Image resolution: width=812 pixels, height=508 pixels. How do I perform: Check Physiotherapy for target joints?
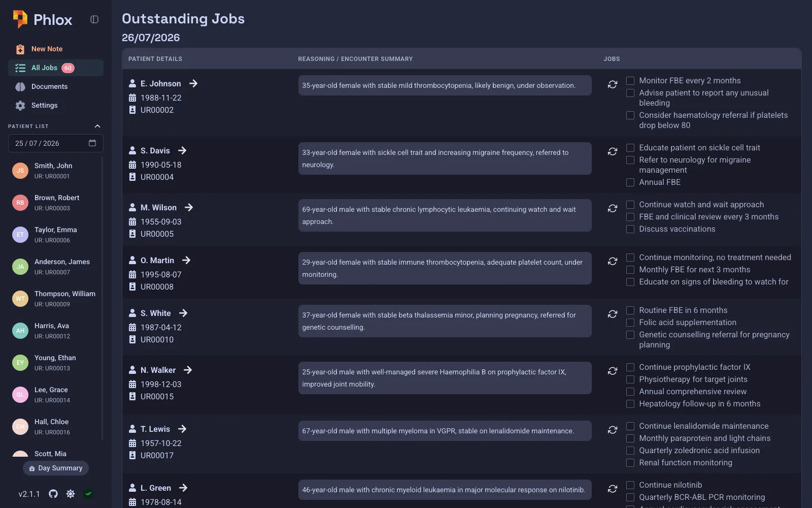coord(630,379)
